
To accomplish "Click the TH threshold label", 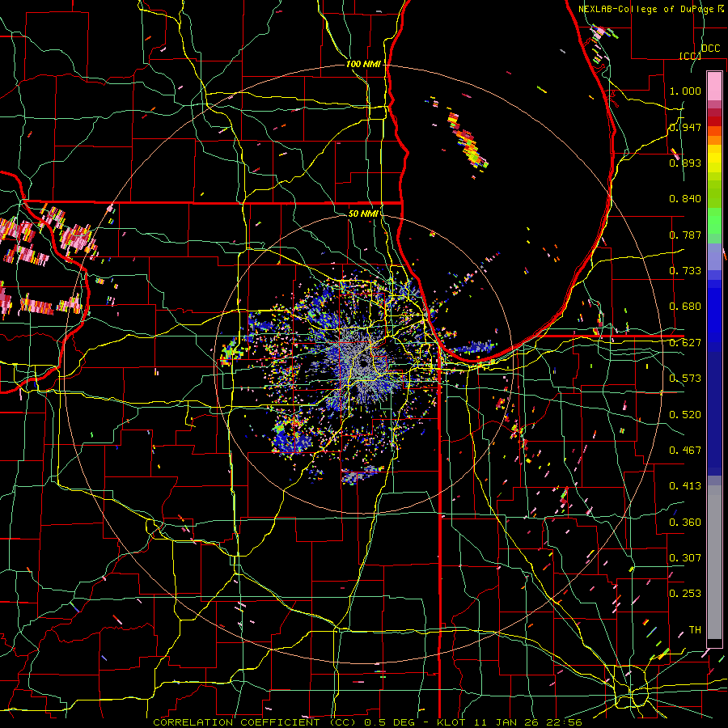I will pos(695,630).
